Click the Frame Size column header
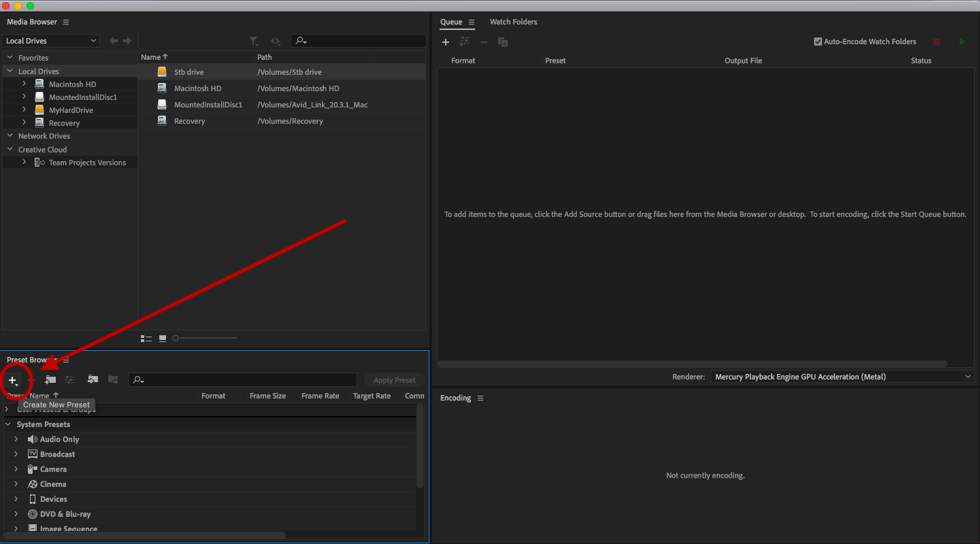This screenshot has width=980, height=544. click(x=267, y=396)
